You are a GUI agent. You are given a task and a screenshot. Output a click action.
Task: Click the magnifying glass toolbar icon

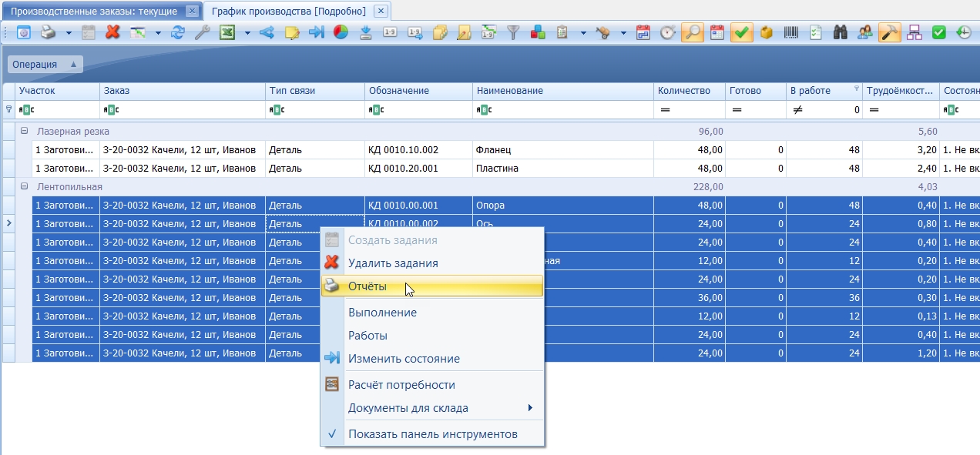point(693,32)
